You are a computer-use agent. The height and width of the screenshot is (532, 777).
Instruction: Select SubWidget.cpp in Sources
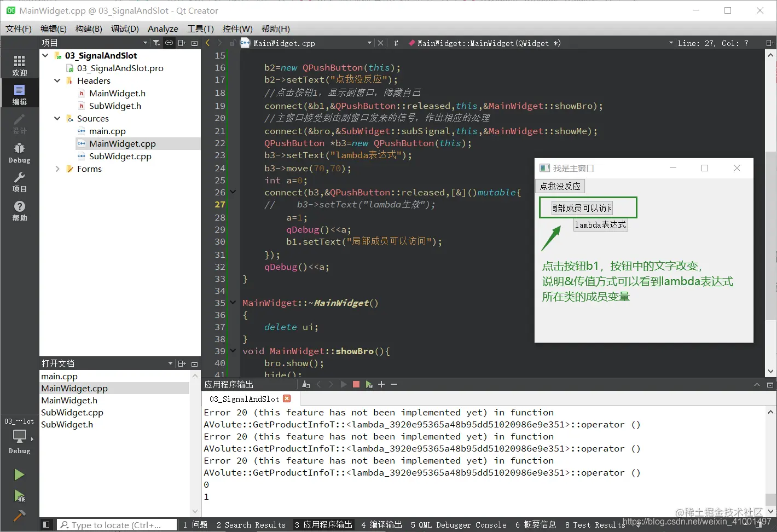(120, 156)
